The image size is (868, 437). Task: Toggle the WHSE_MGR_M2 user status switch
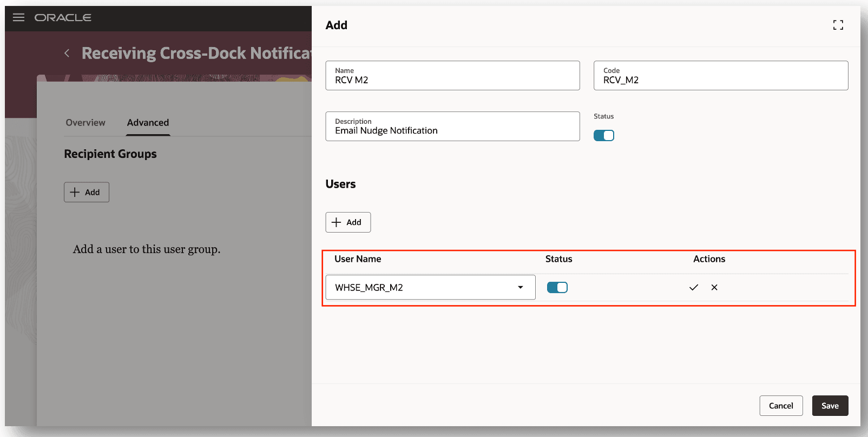(557, 287)
